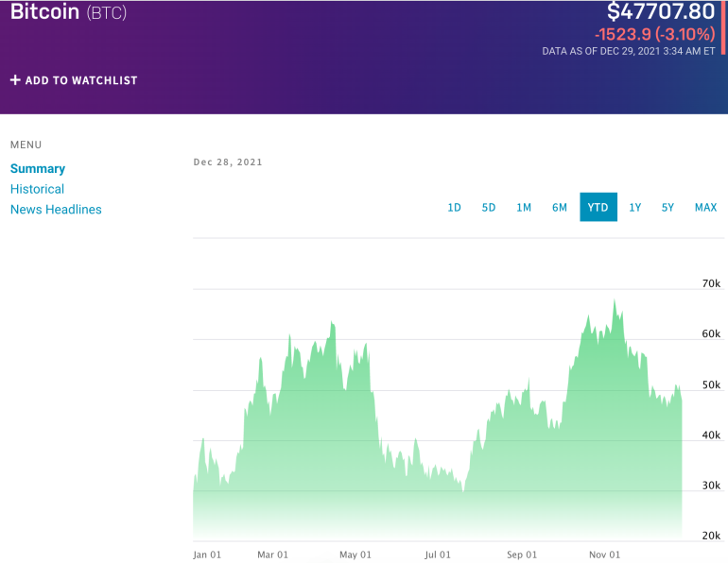Viewport: 728px width, 563px height.
Task: Click the July price low on the chart
Action: (x=463, y=490)
